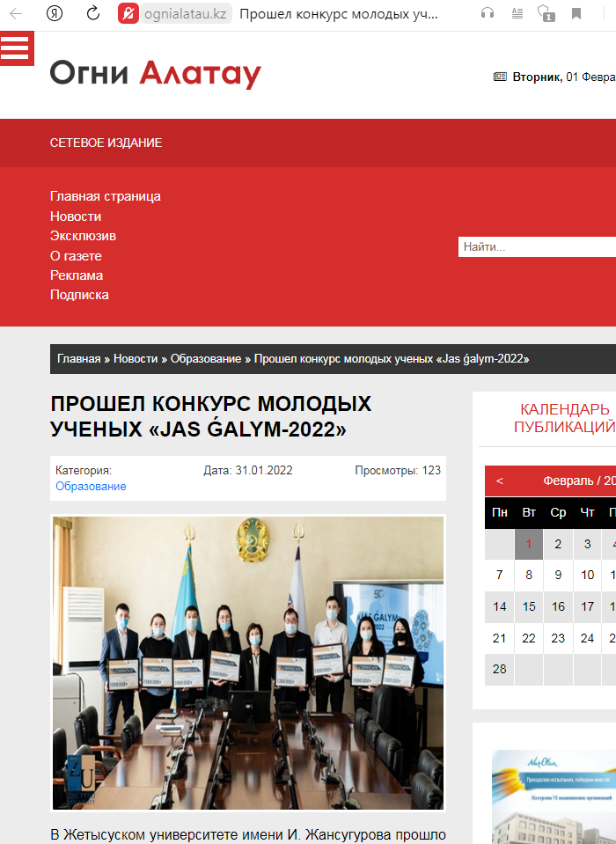Reload the page with the refresh icon

pyautogui.click(x=92, y=13)
